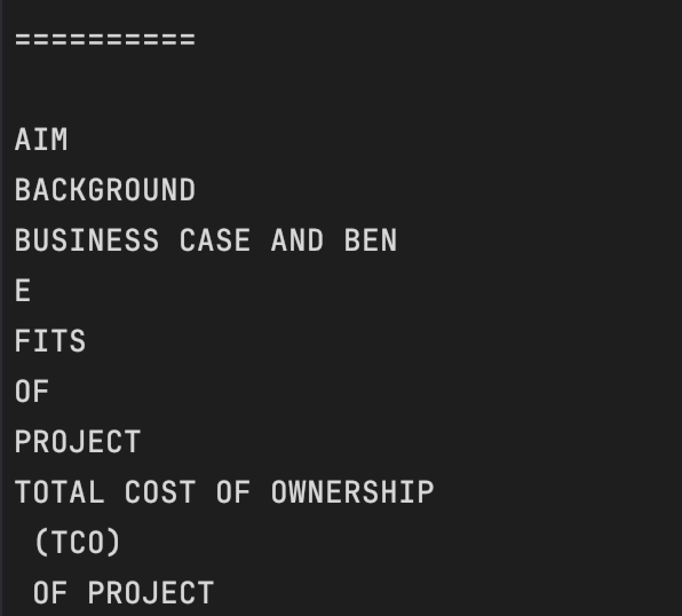Click the standalone OF line below FITS

click(x=31, y=392)
